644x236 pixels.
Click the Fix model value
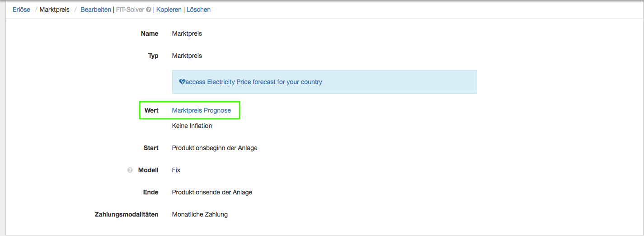tap(176, 170)
